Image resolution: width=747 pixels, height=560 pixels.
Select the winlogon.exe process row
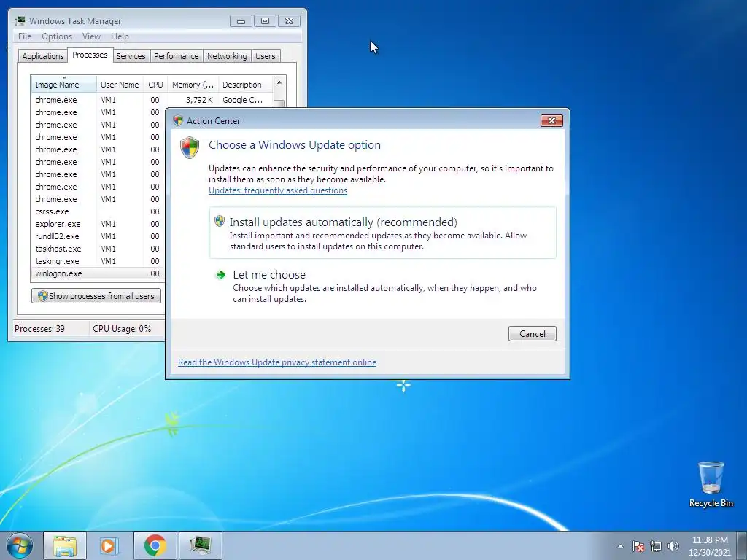pyautogui.click(x=98, y=273)
